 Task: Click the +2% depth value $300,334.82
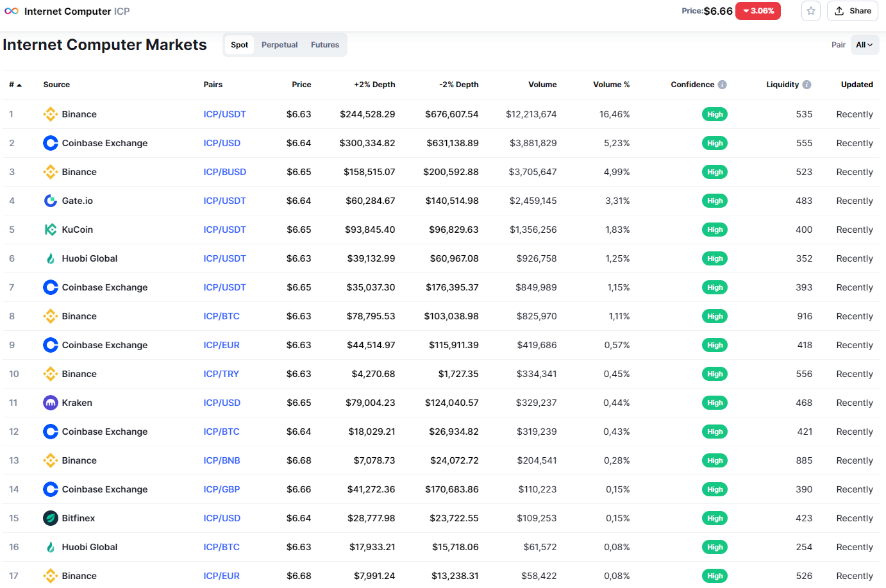click(367, 143)
